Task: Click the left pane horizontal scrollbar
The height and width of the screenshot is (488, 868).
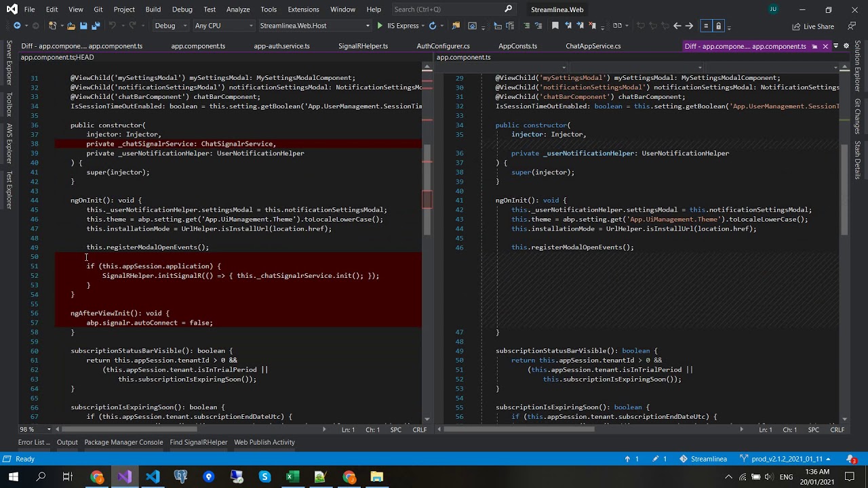Action: click(x=190, y=430)
